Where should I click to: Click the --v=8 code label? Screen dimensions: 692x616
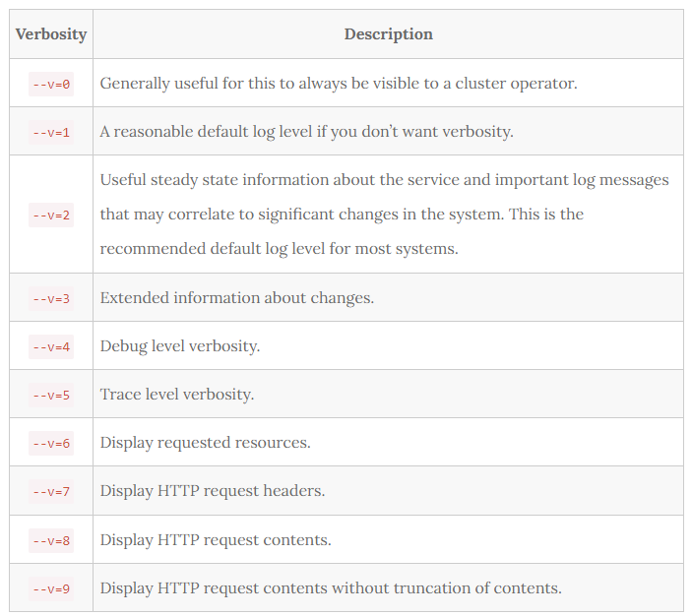(51, 540)
